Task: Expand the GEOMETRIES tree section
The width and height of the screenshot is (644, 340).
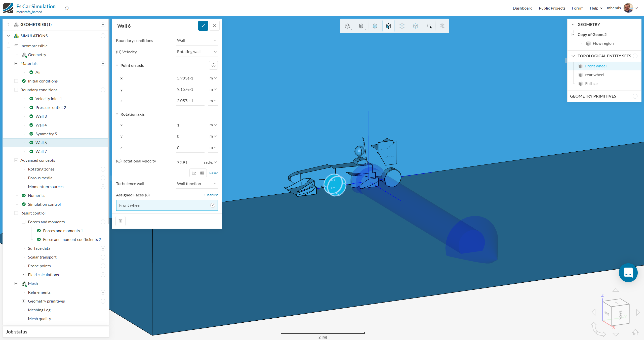Action: point(8,25)
